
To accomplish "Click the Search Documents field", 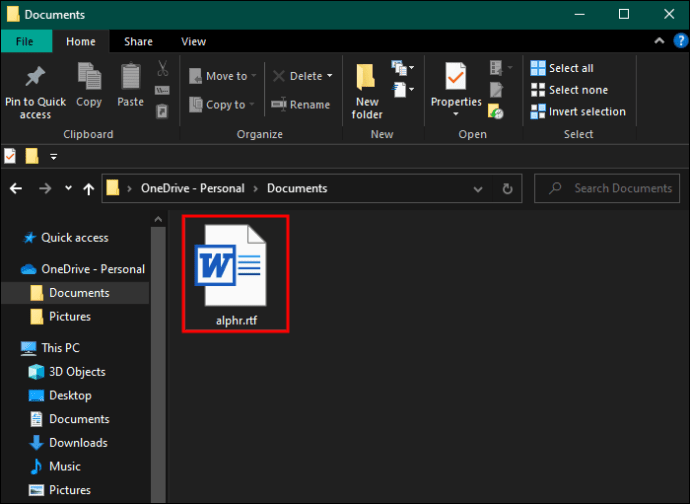I will pos(607,188).
